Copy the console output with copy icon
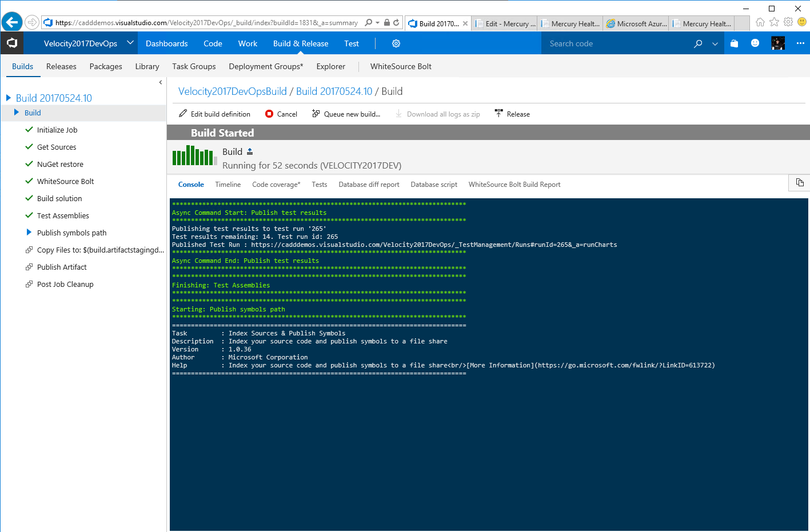This screenshot has height=532, width=810. [800, 183]
